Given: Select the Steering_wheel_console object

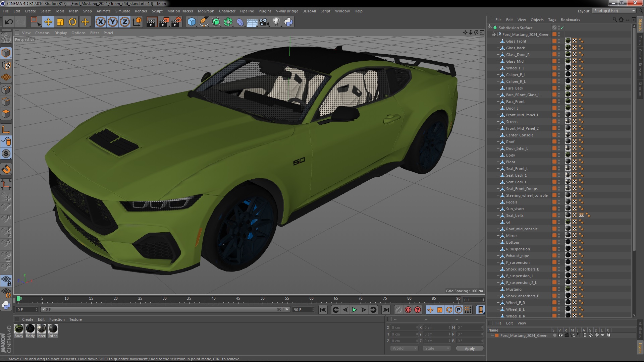Looking at the screenshot, I should (x=527, y=195).
